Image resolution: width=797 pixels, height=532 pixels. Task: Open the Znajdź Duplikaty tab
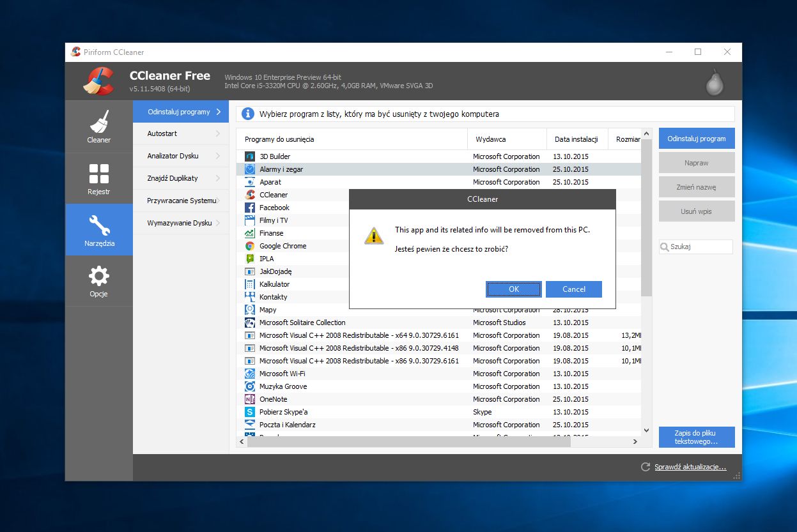[x=173, y=178]
